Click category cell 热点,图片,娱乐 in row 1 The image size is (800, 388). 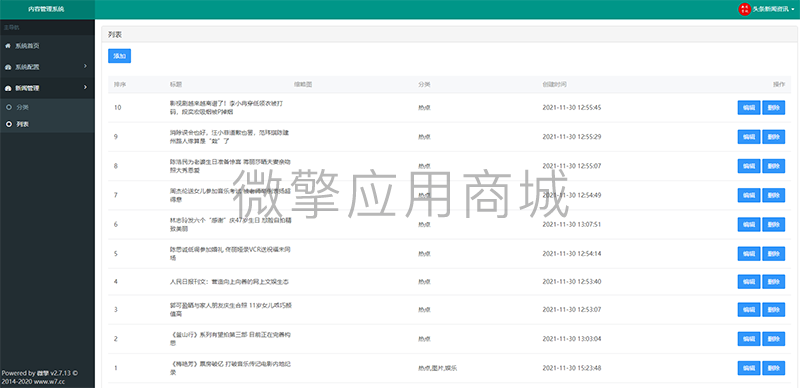(x=437, y=368)
